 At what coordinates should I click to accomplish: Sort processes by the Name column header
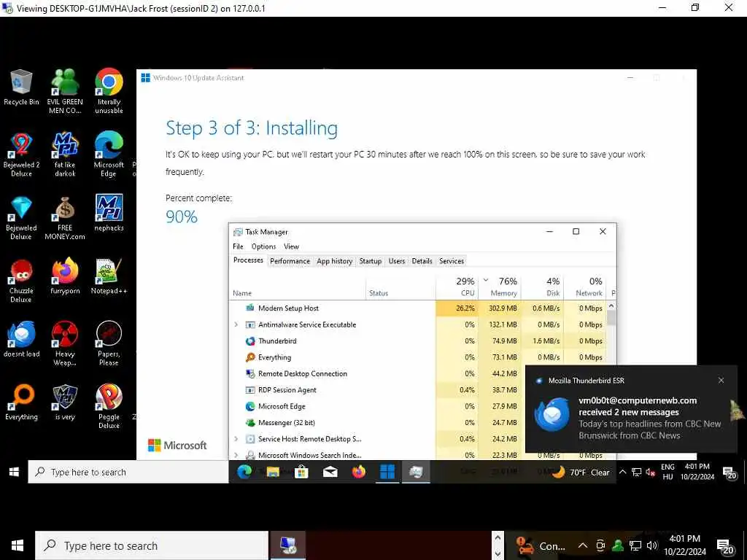click(298, 287)
